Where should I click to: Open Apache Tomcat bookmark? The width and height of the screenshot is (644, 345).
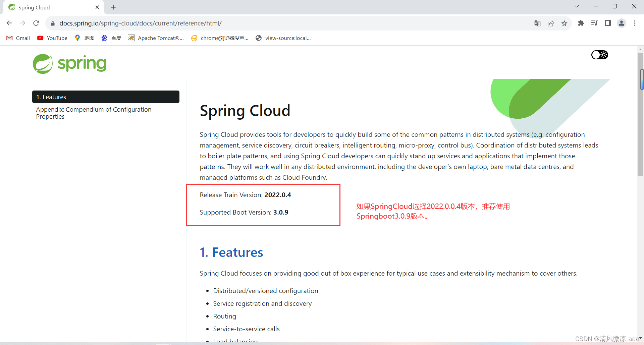[156, 38]
